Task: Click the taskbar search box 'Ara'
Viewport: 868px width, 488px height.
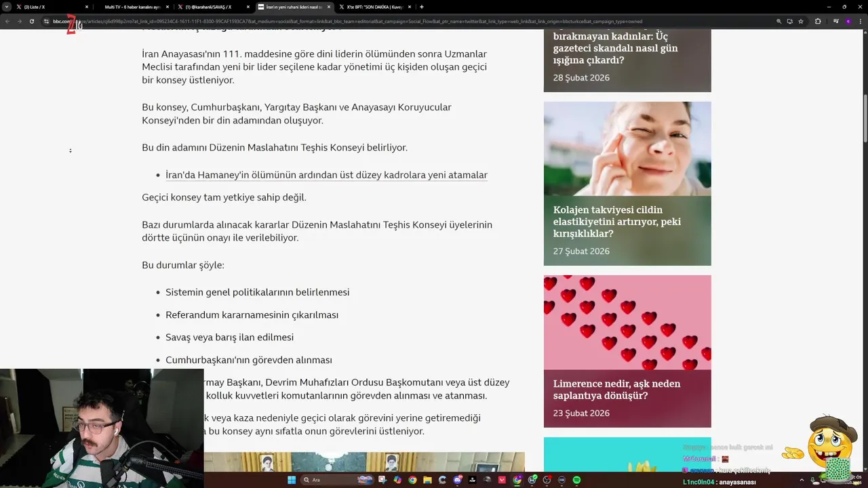Action: (x=337, y=480)
